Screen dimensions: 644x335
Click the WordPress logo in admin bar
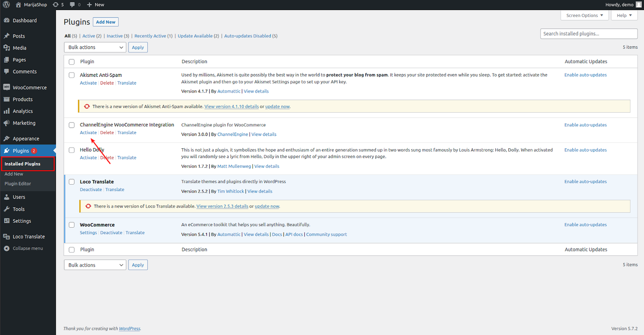(7, 4)
